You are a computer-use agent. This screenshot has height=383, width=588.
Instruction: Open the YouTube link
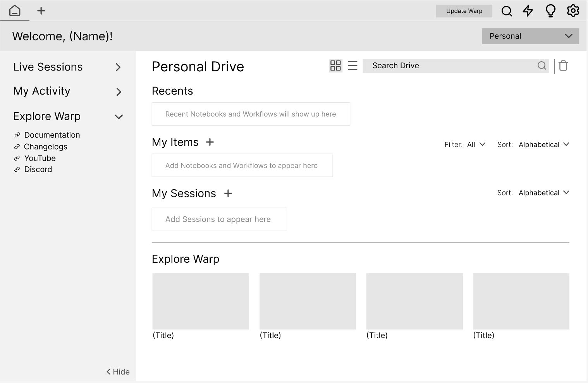40,158
